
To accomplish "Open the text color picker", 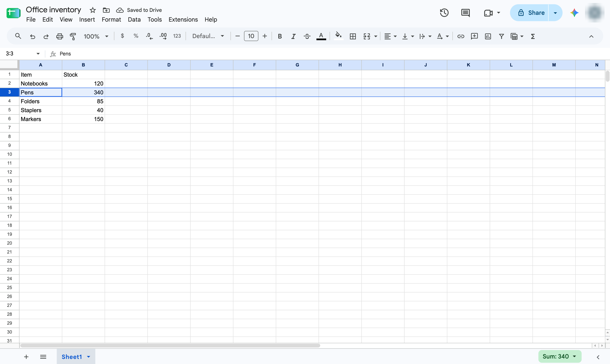I will click(x=321, y=36).
